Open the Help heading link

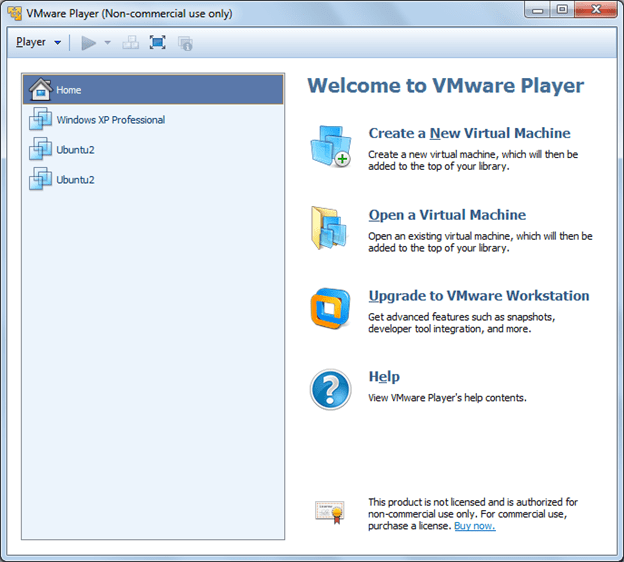[x=384, y=377]
